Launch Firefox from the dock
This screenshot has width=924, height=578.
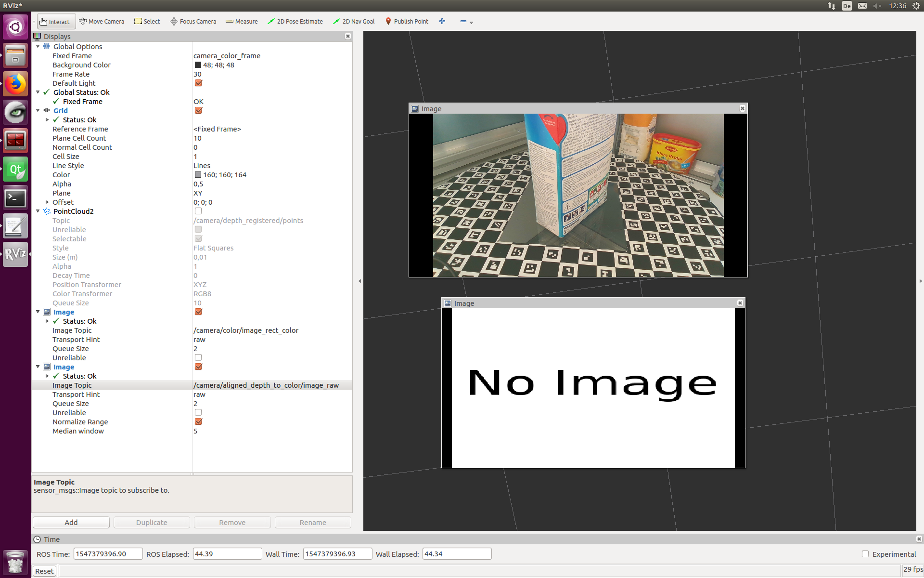point(15,83)
